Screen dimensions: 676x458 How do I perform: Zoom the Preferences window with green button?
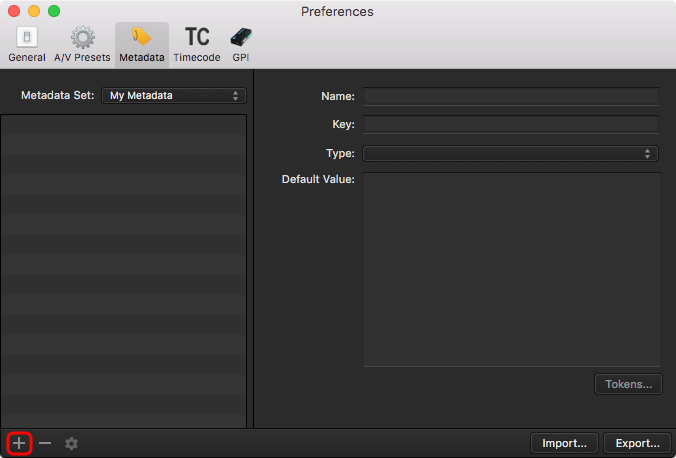pos(54,11)
